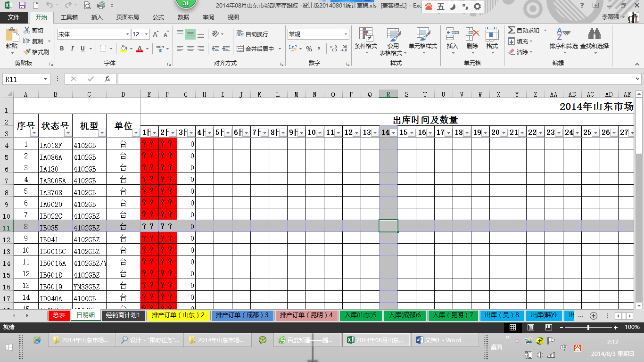Click the Insert cells icon
Viewport: 644px width, 362px height.
452,34
